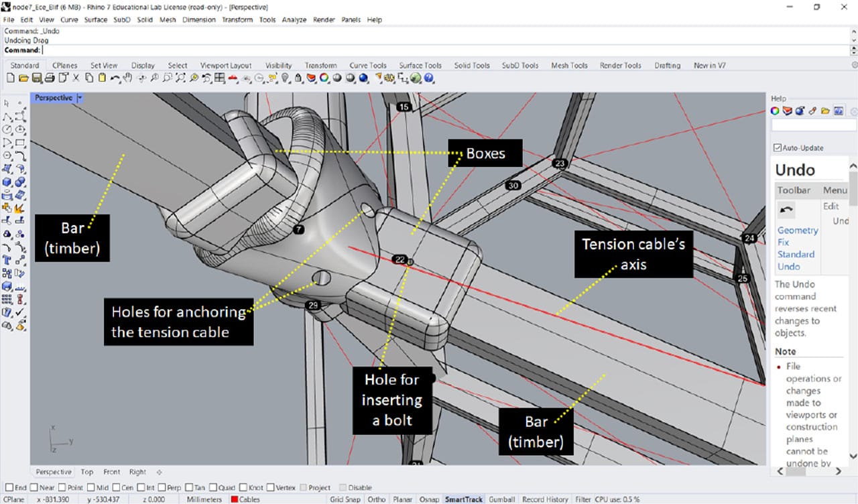Toggle SmartTrack in status bar

(464, 499)
